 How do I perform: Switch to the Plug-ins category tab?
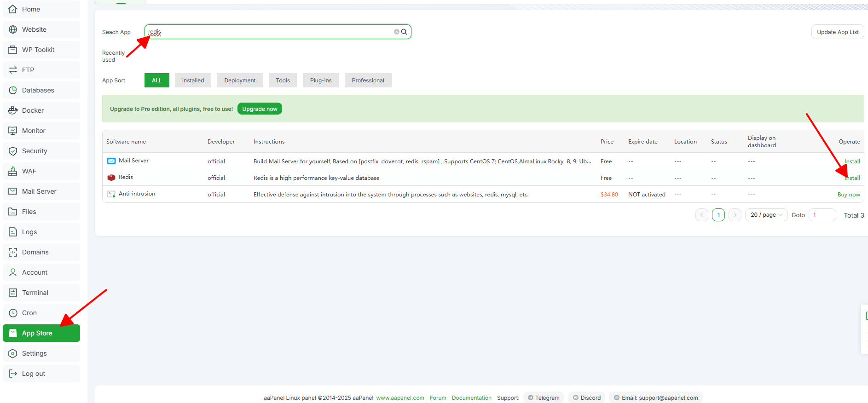tap(321, 81)
